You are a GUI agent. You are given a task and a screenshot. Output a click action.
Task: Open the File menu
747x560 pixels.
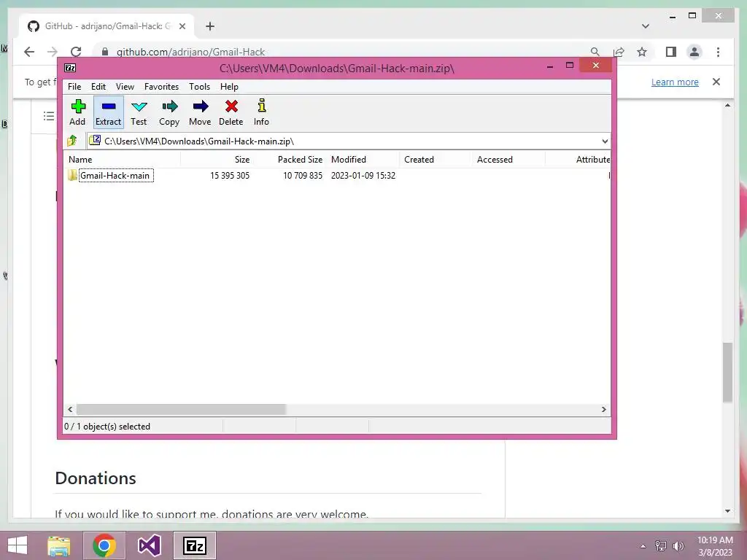click(74, 87)
